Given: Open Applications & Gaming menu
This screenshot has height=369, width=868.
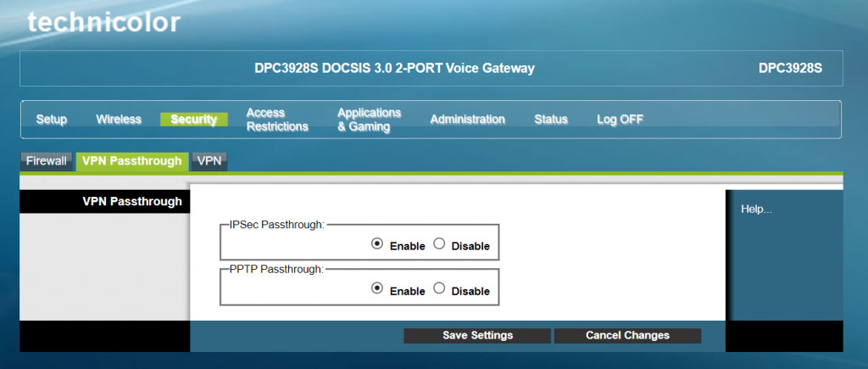Looking at the screenshot, I should [370, 120].
